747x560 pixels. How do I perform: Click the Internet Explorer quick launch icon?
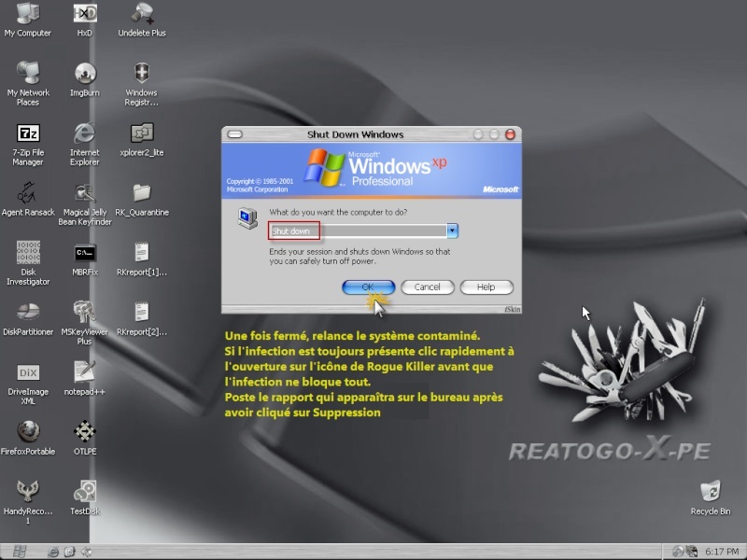pyautogui.click(x=53, y=552)
